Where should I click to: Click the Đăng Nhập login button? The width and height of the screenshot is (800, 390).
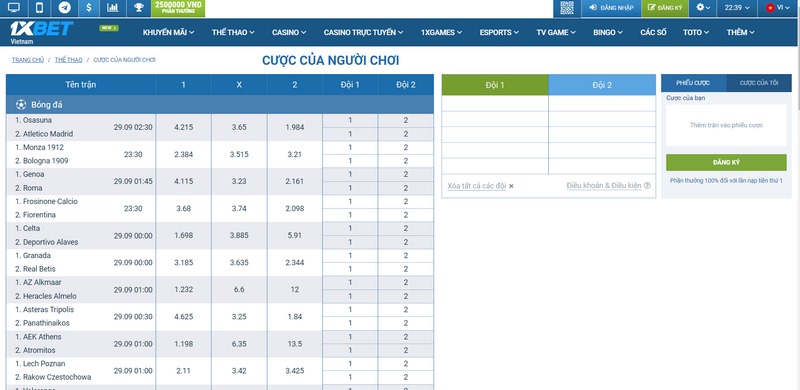pyautogui.click(x=611, y=8)
